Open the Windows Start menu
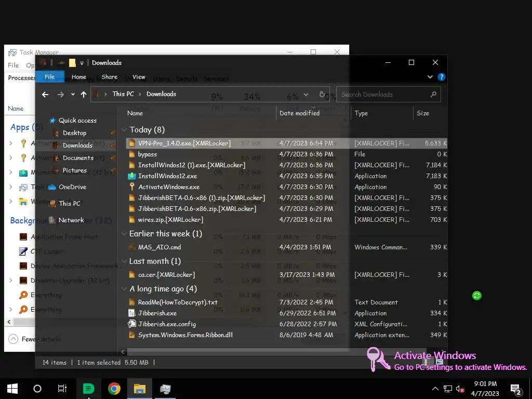This screenshot has width=532, height=399. [x=12, y=389]
